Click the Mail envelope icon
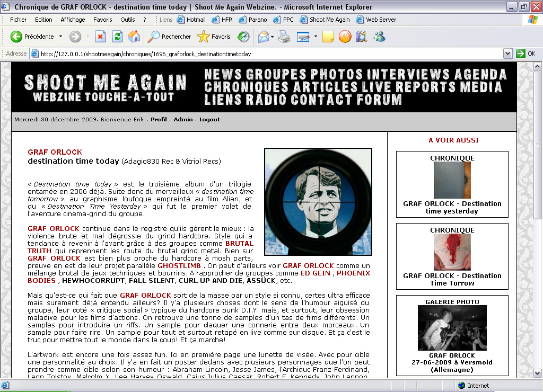This screenshot has width=543, height=392. click(x=264, y=37)
